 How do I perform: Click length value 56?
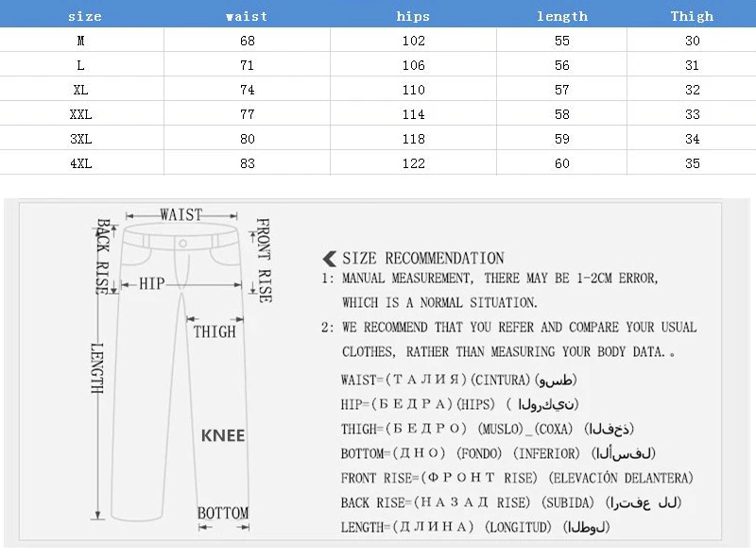(x=562, y=65)
